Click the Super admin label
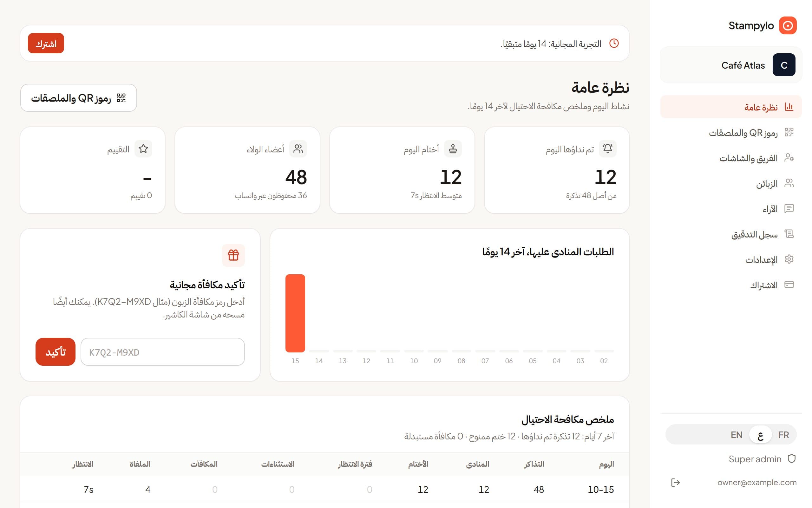Screen dimensions: 812x508 click(x=755, y=459)
